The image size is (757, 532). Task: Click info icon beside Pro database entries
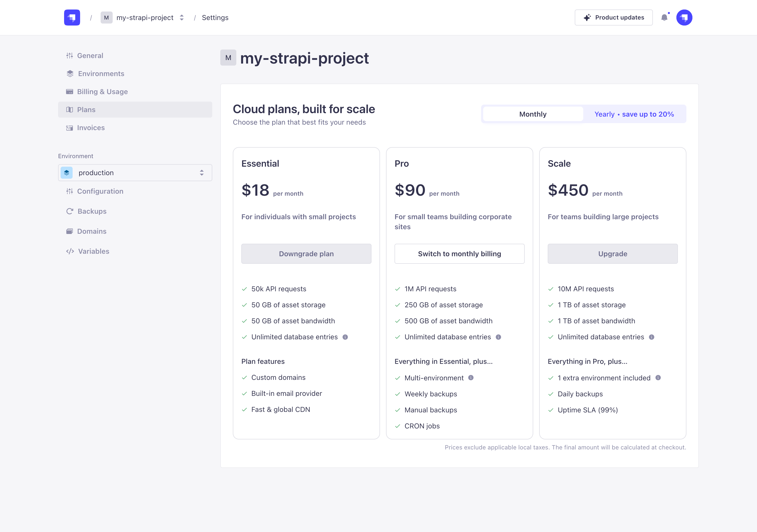click(x=498, y=337)
